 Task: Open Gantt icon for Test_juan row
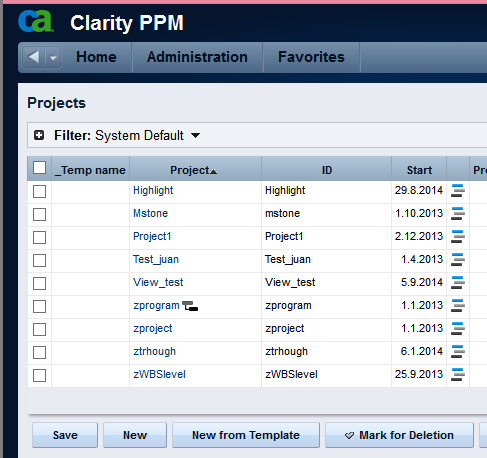coord(458,260)
